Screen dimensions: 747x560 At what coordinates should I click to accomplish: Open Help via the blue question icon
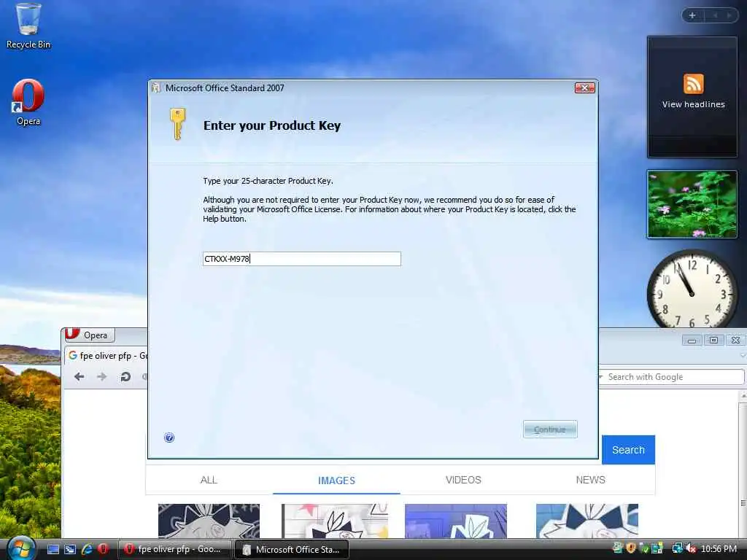[x=169, y=437]
